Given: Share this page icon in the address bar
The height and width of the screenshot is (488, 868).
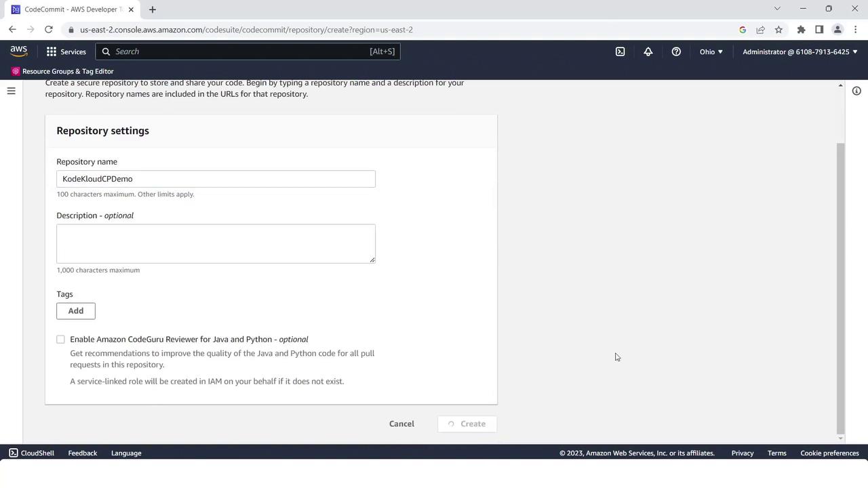Looking at the screenshot, I should pos(760,30).
